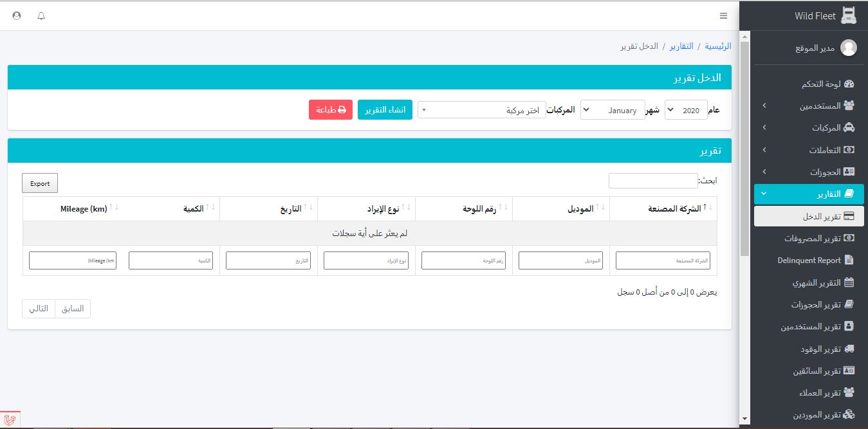
Task: Open the month dropdown showing January
Action: (x=613, y=111)
